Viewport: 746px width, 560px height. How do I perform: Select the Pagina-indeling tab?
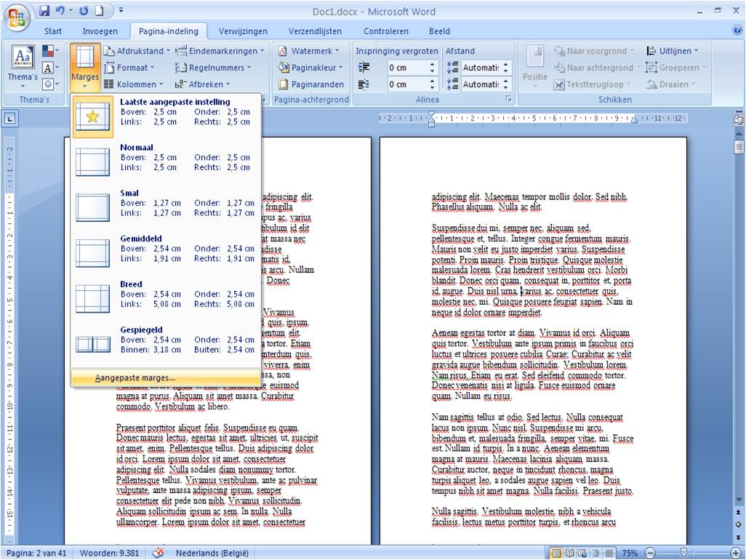coord(169,31)
